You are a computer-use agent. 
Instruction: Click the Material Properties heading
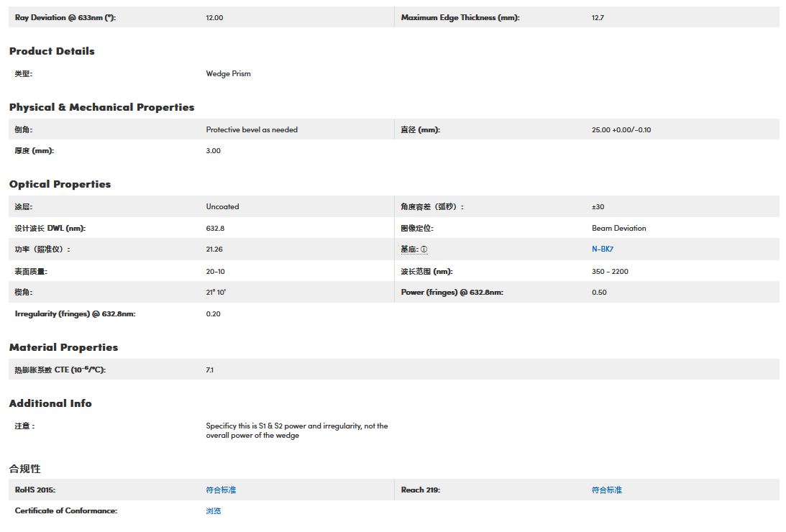coord(63,347)
